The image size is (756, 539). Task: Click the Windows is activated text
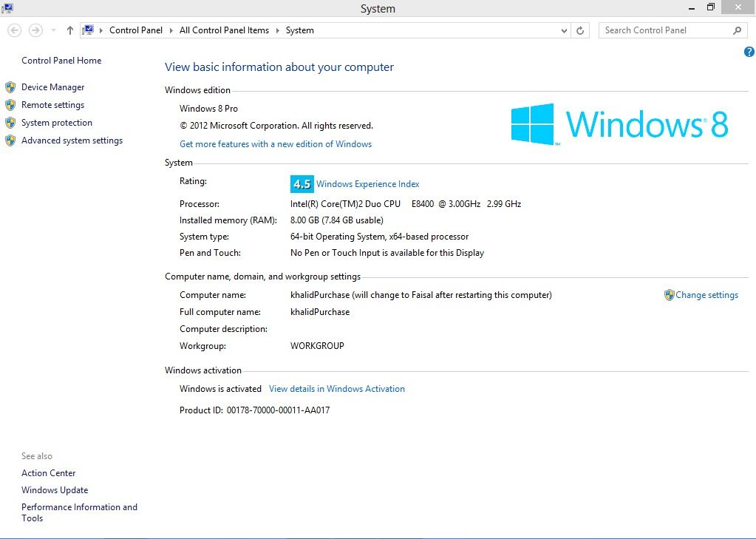[x=220, y=388]
